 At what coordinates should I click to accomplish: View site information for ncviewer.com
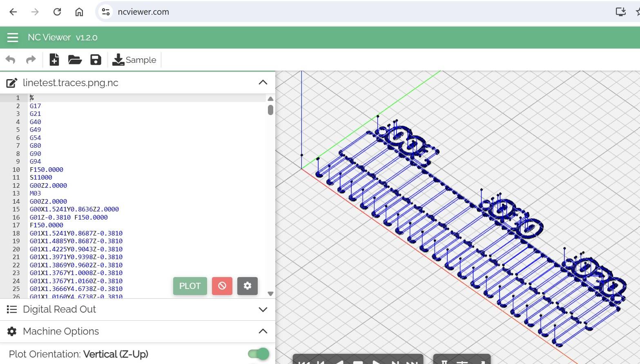click(106, 12)
